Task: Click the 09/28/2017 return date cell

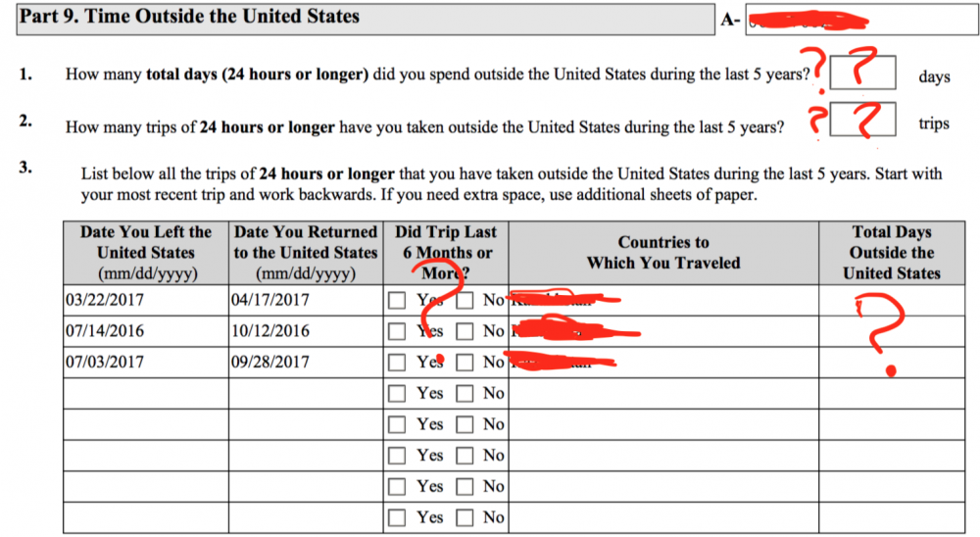Action: pos(306,362)
